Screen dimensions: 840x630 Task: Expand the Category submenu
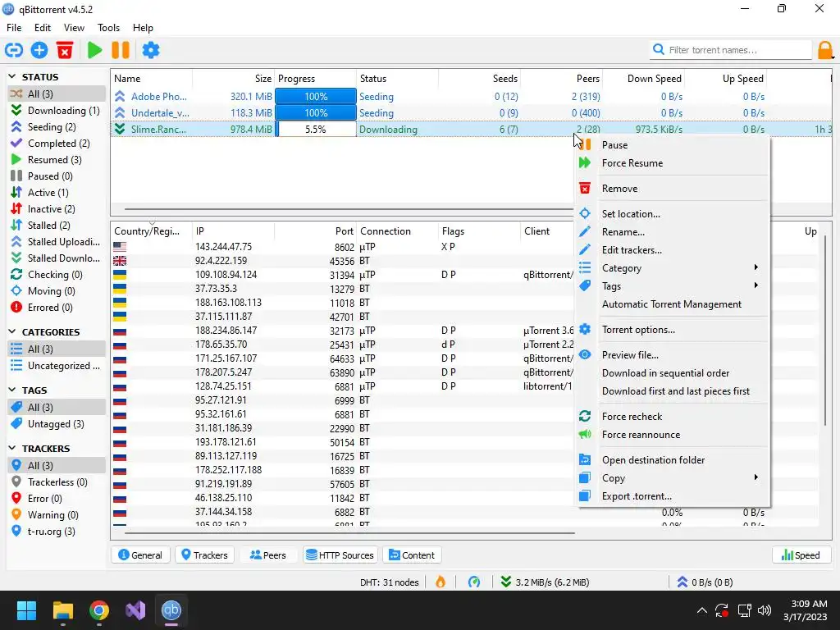click(x=672, y=268)
